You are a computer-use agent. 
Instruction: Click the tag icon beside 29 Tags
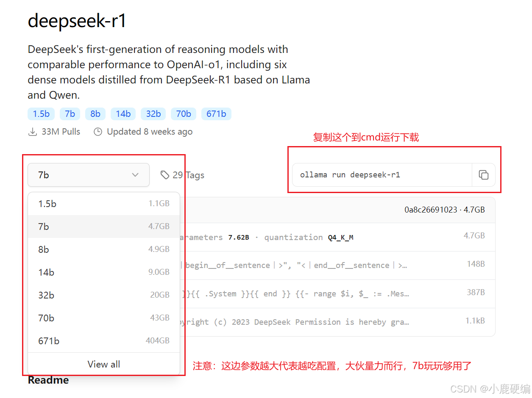pyautogui.click(x=165, y=175)
